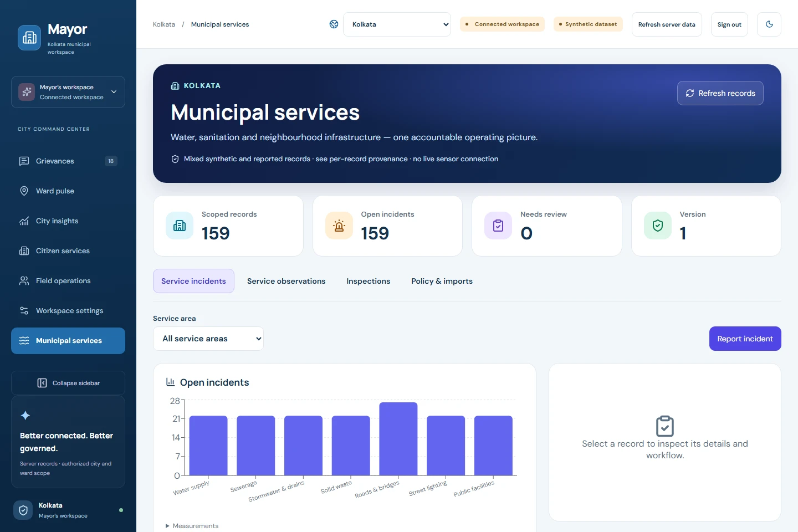Click the Grievances chat icon in sidebar

24,161
